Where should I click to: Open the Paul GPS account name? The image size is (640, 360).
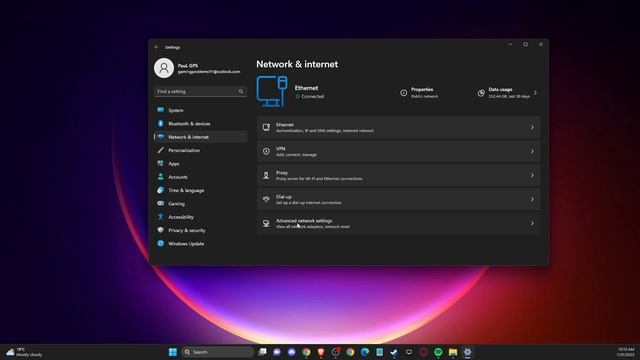coord(188,66)
